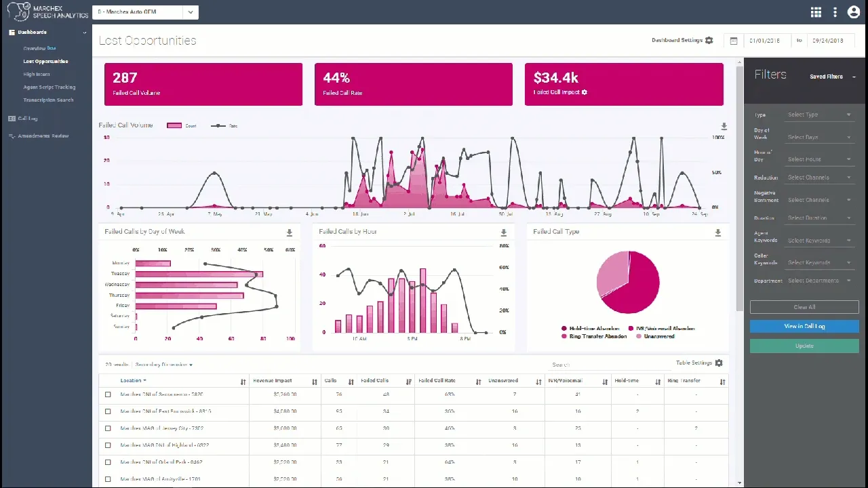Open the user account profile icon
The width and height of the screenshot is (868, 488).
(x=853, y=12)
